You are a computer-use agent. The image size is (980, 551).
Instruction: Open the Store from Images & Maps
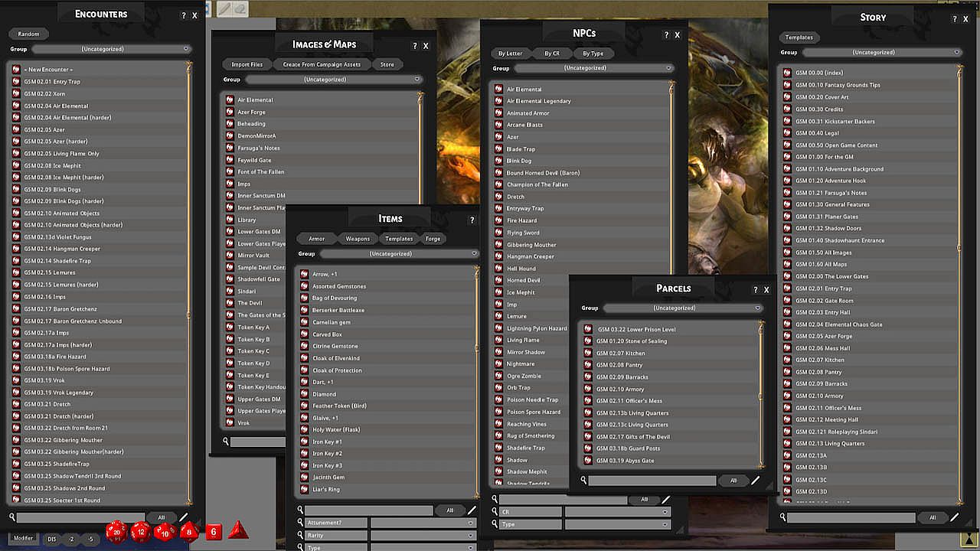coord(387,64)
